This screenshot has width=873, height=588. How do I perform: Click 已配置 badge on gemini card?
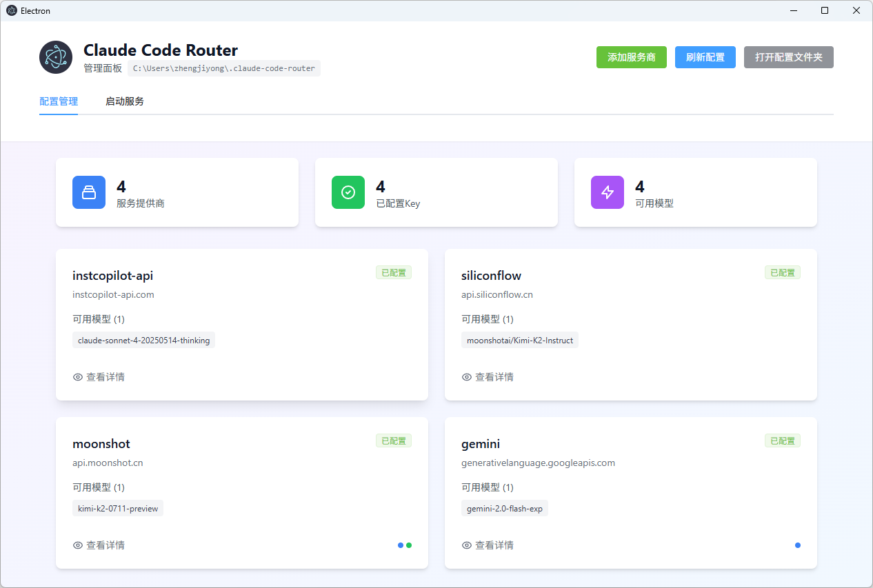[x=783, y=440]
